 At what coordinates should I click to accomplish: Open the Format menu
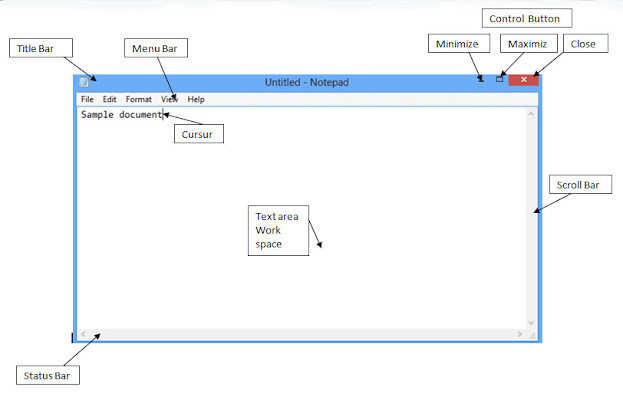pyautogui.click(x=139, y=99)
